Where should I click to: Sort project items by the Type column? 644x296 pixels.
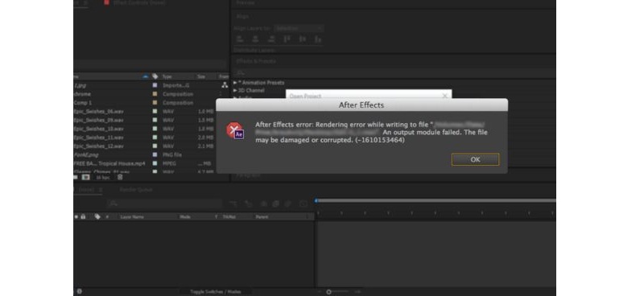pyautogui.click(x=167, y=76)
